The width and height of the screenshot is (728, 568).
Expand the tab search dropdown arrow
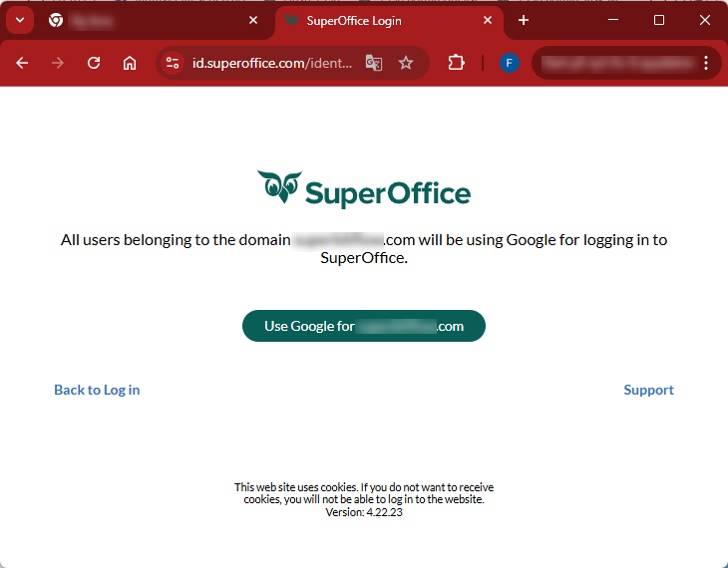(20, 20)
